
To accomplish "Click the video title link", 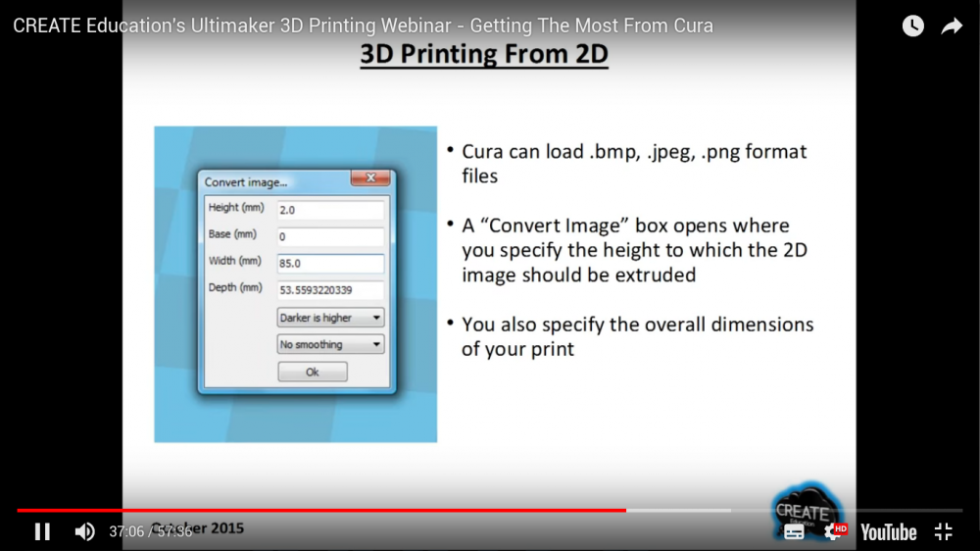I will point(363,25).
